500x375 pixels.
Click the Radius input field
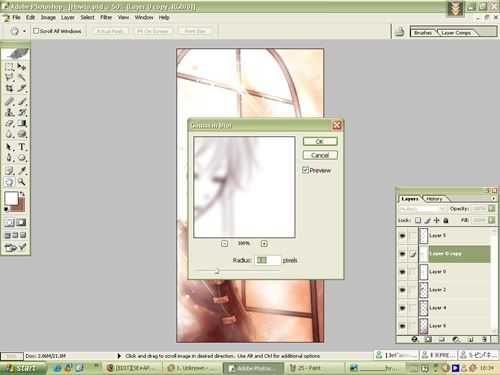coord(267,260)
